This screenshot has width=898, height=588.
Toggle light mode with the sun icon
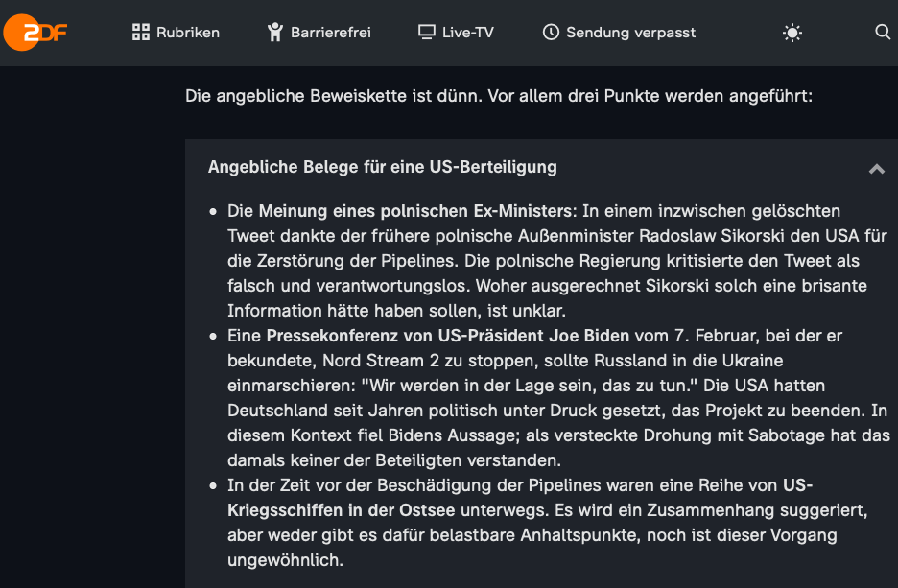[x=792, y=33]
